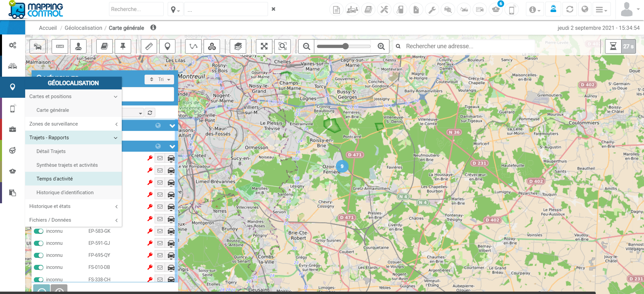Click the wrench icon in top toolbar

(x=432, y=10)
